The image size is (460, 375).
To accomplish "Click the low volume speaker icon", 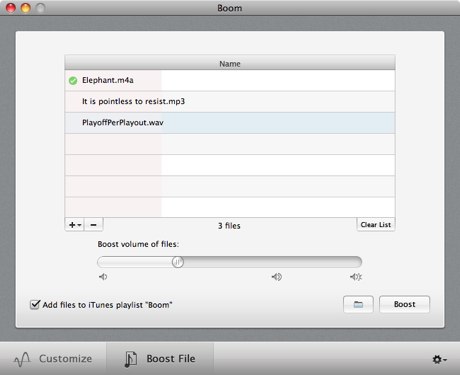I will pos(103,277).
